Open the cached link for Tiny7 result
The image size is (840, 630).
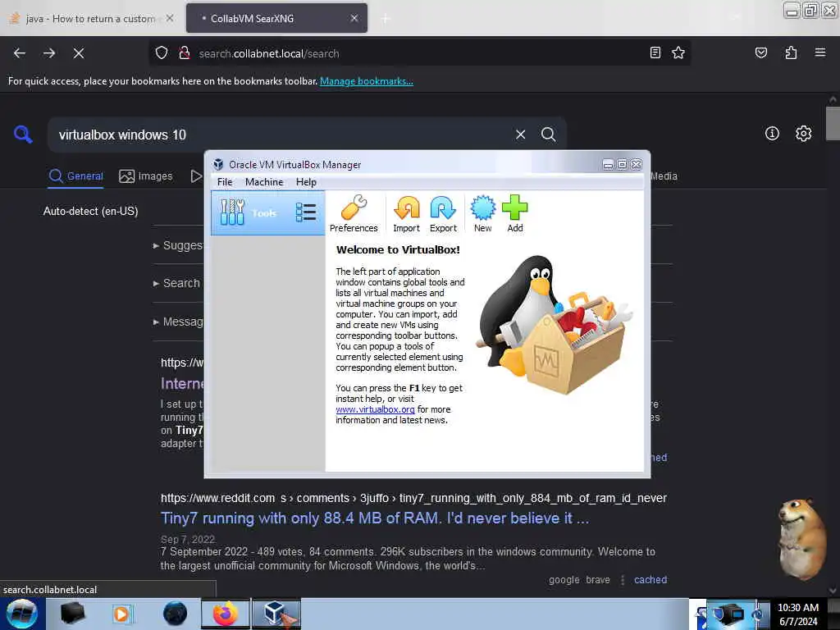click(x=651, y=580)
